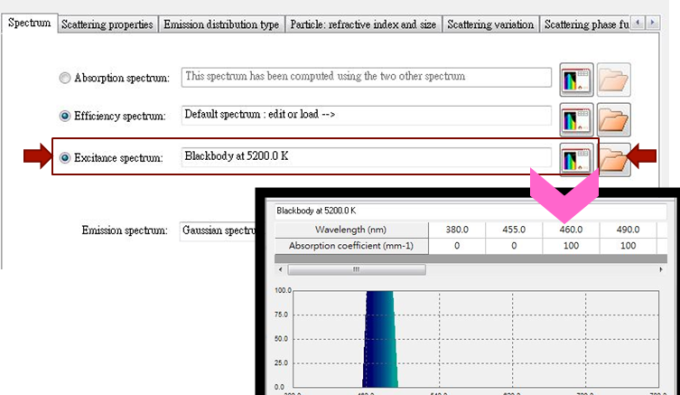
Task: Open spectrum editor for Efficiency spectrum
Action: click(x=576, y=120)
